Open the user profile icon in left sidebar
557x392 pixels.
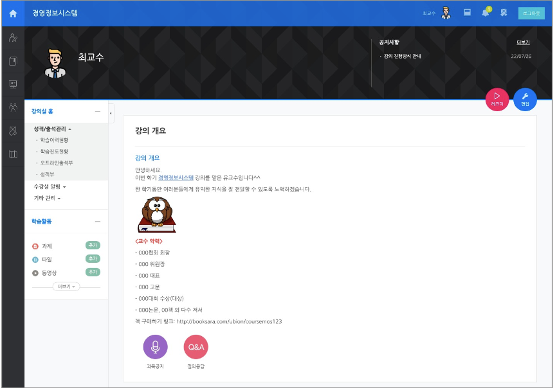click(13, 38)
